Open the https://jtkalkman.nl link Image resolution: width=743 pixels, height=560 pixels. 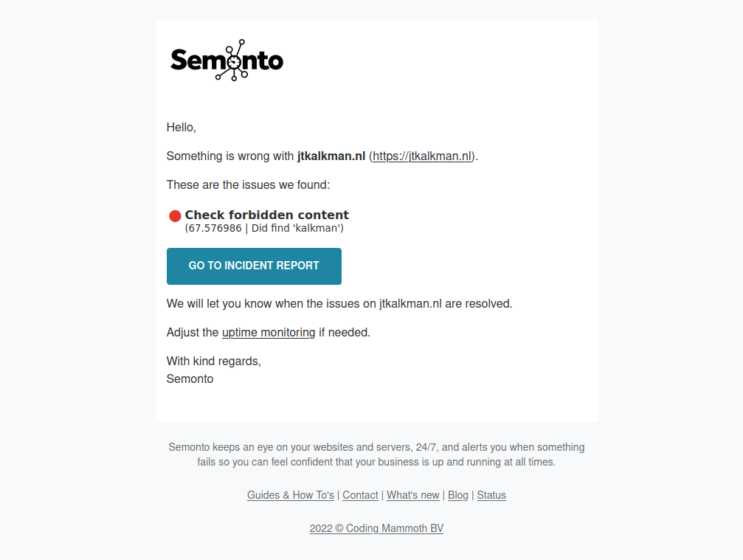tap(421, 156)
